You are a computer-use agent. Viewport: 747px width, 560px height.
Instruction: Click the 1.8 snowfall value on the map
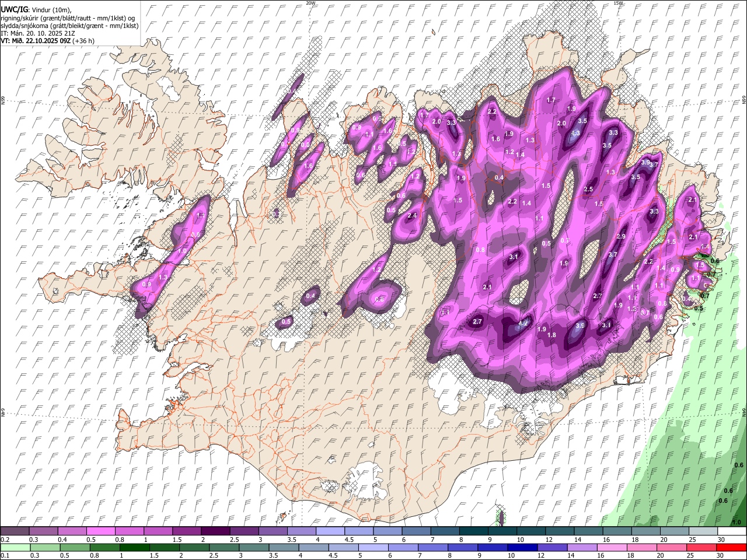pos(551,335)
